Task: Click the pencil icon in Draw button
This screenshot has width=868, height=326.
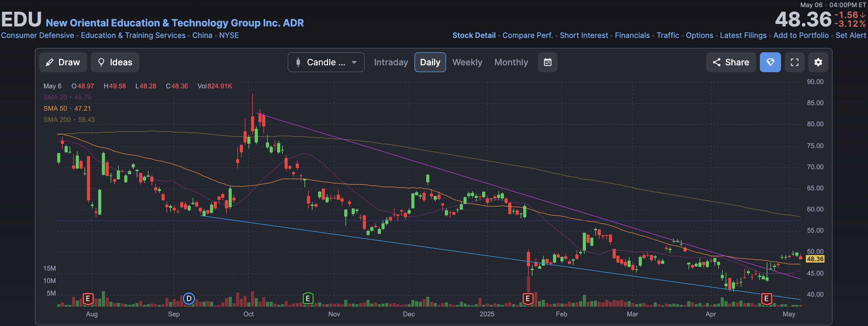Action: [49, 62]
